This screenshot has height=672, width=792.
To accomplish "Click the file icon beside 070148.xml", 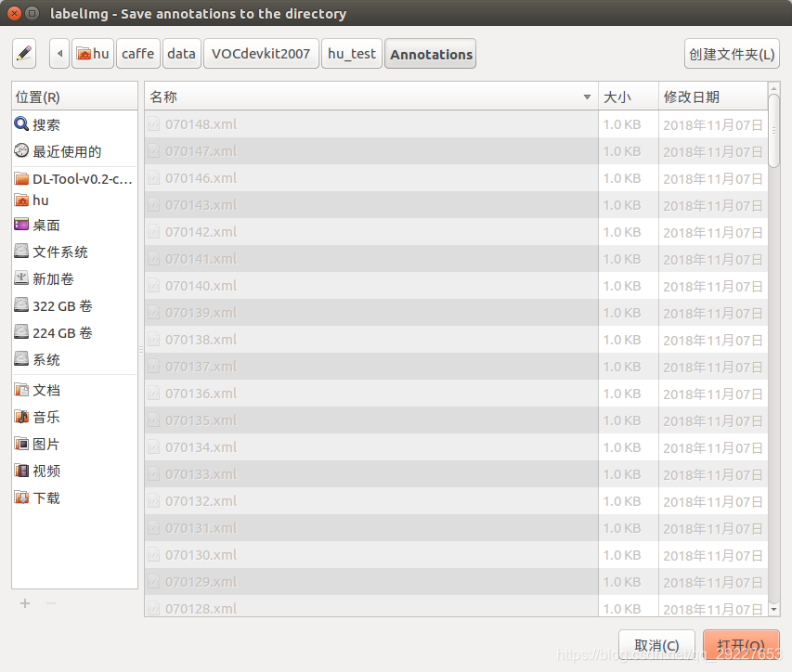I will tap(153, 124).
